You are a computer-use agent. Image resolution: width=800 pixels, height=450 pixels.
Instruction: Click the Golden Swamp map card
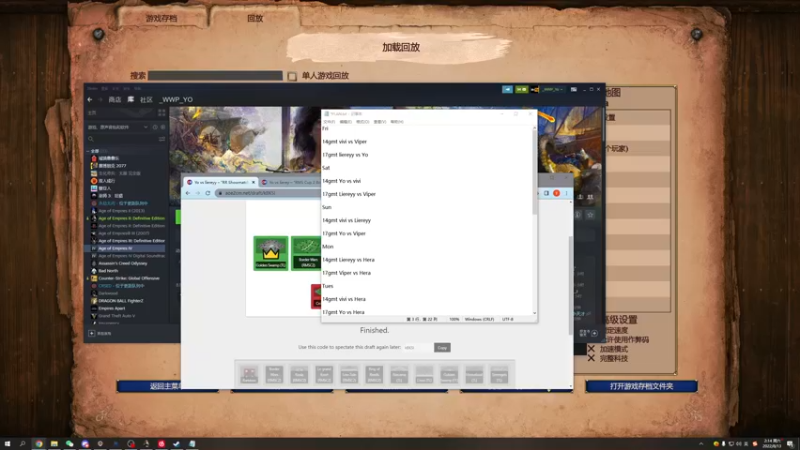point(271,253)
